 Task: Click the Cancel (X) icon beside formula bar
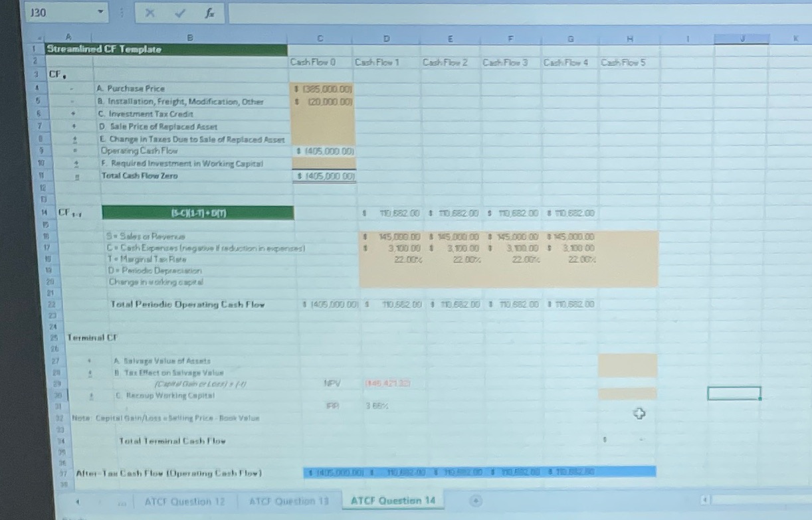(x=150, y=12)
